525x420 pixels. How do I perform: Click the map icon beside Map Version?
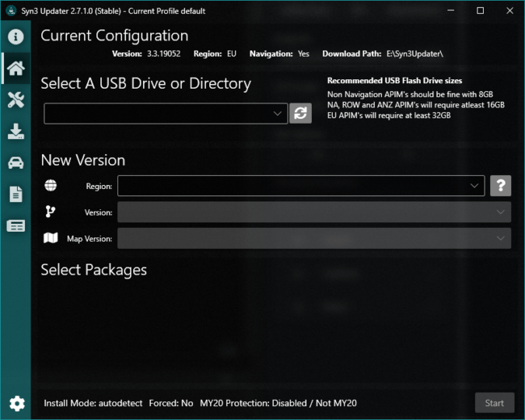click(51, 238)
